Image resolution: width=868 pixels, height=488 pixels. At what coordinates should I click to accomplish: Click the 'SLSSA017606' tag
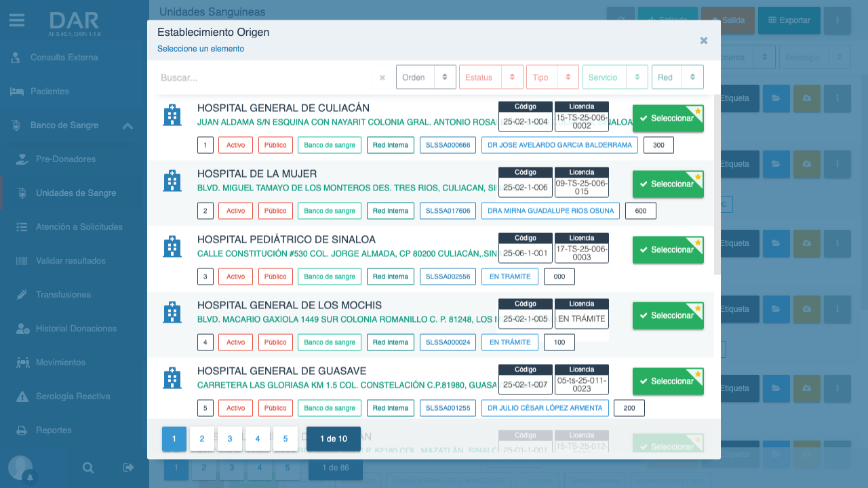(448, 211)
